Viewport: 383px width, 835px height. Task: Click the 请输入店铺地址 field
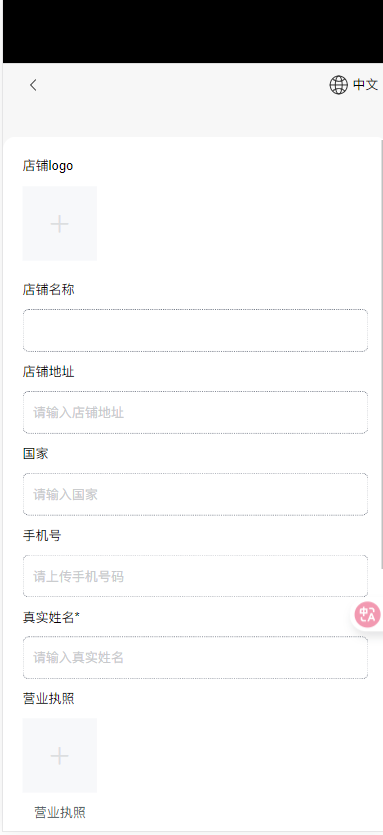pyautogui.click(x=195, y=413)
